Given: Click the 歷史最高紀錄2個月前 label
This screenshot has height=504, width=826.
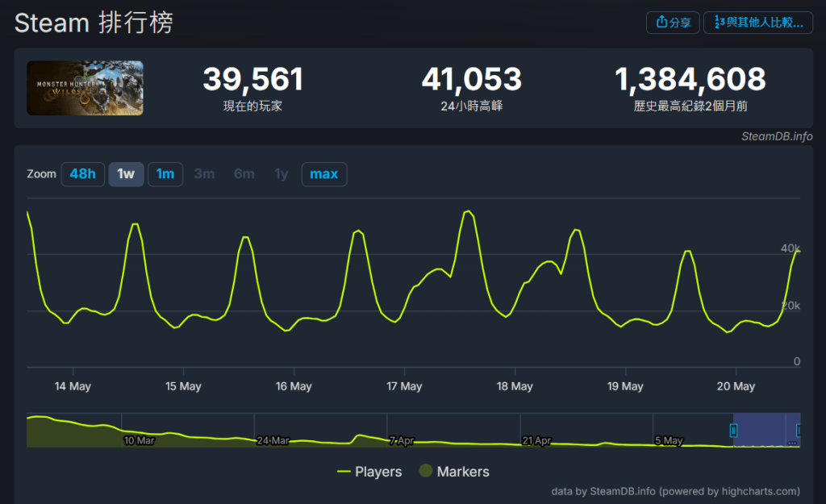Looking at the screenshot, I should (690, 106).
